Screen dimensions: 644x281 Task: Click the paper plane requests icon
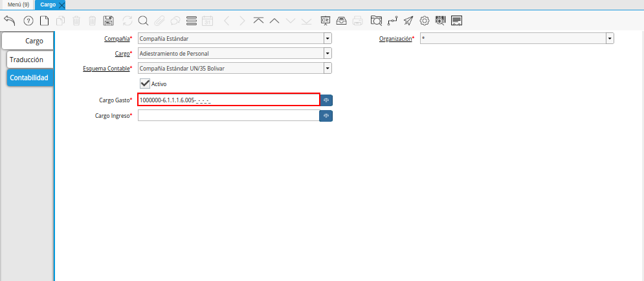tap(408, 21)
